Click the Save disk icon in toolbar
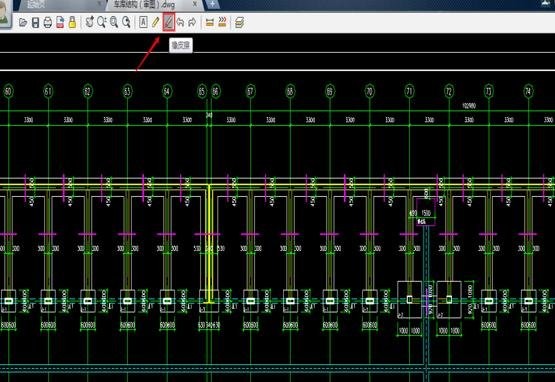Image resolution: width=555 pixels, height=382 pixels. tap(35, 23)
